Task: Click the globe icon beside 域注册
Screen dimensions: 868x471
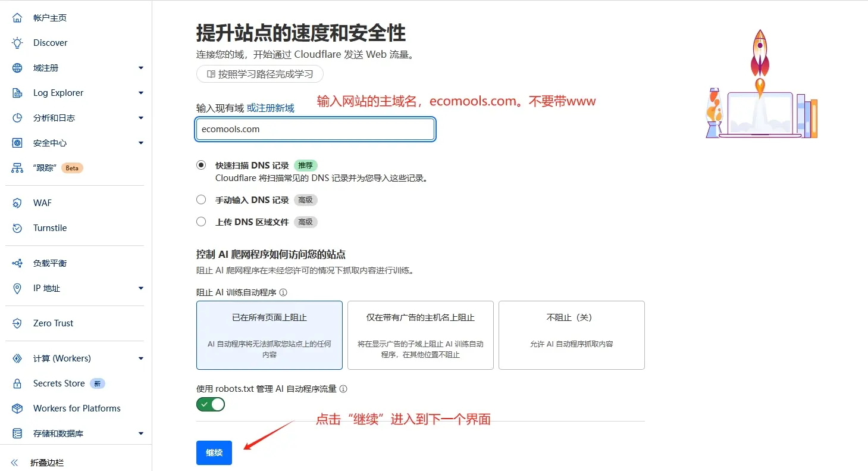Action: [x=17, y=68]
